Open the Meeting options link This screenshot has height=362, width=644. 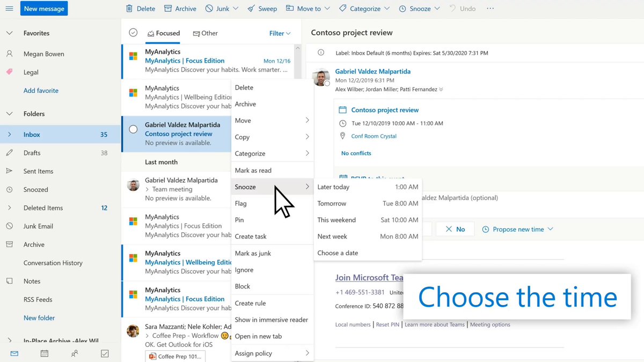tap(490, 324)
